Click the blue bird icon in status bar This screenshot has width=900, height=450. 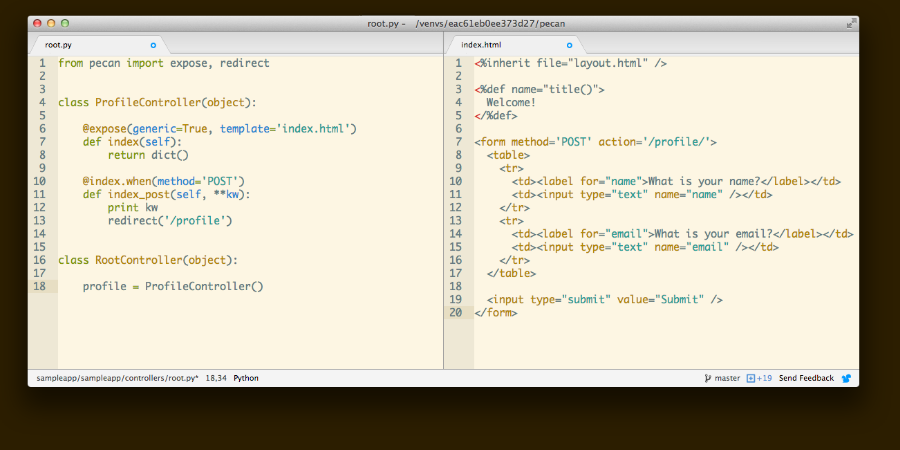(846, 378)
